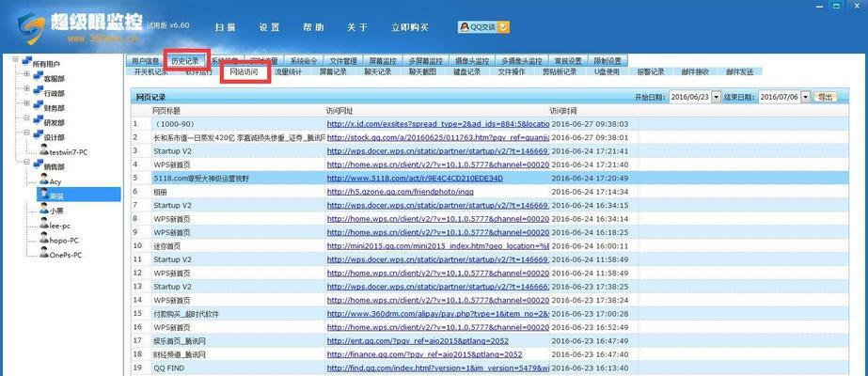Screen dimensions: 868x376
Task: Open the ent.qq.com URL link
Action: (x=418, y=340)
